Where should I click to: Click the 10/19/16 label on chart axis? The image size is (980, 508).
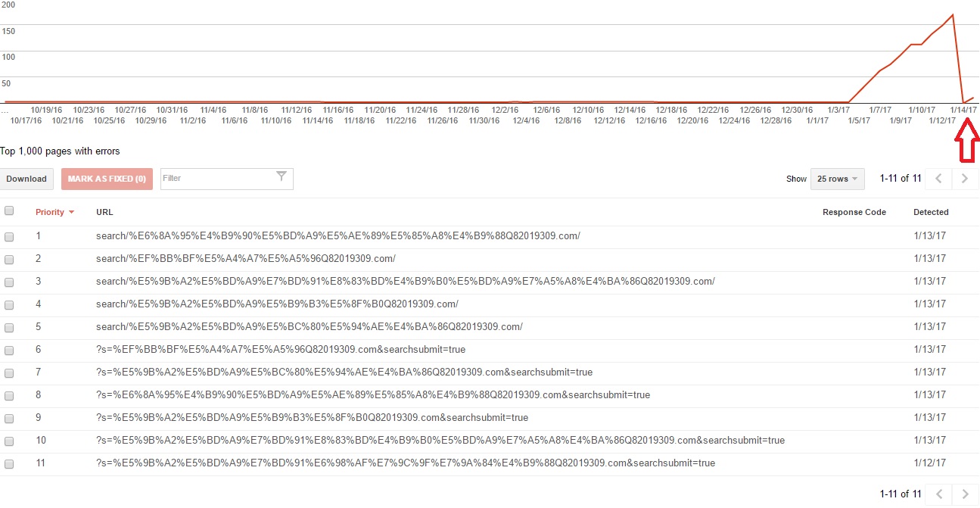[x=46, y=110]
